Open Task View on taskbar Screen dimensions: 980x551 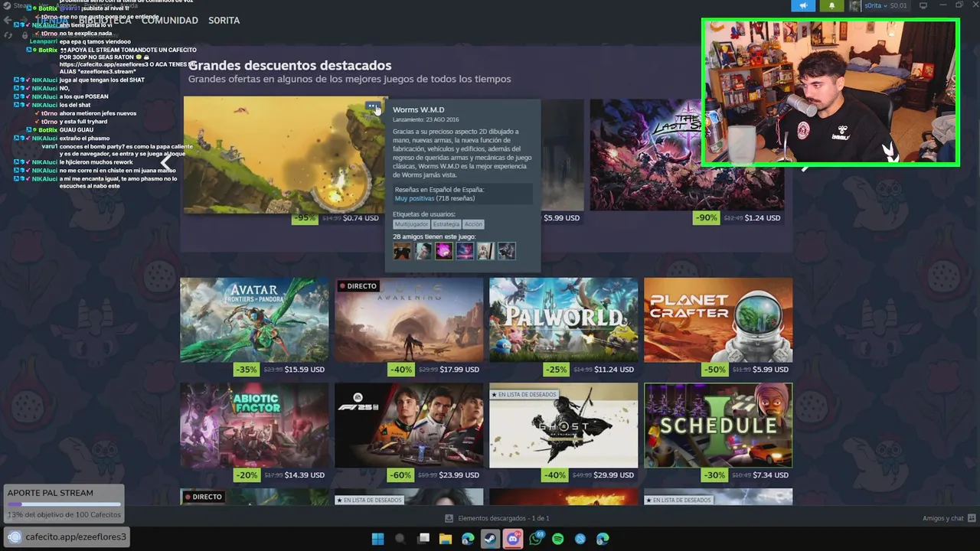click(423, 539)
